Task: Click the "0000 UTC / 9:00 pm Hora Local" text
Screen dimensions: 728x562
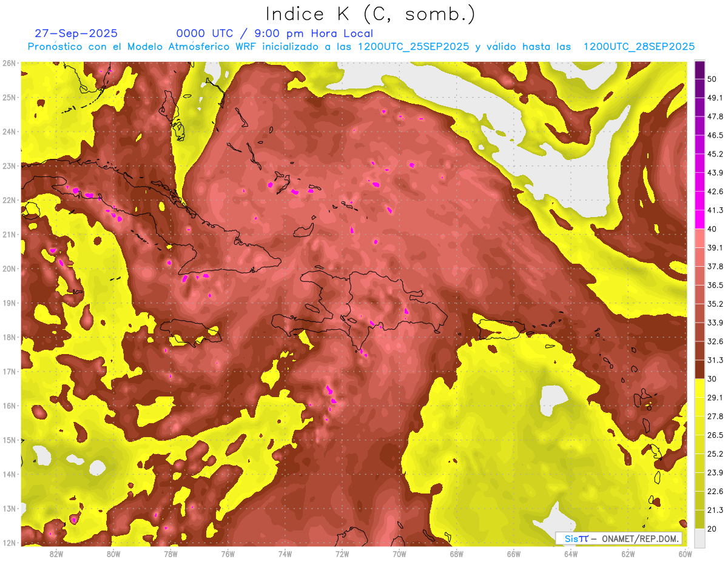Action: point(274,33)
